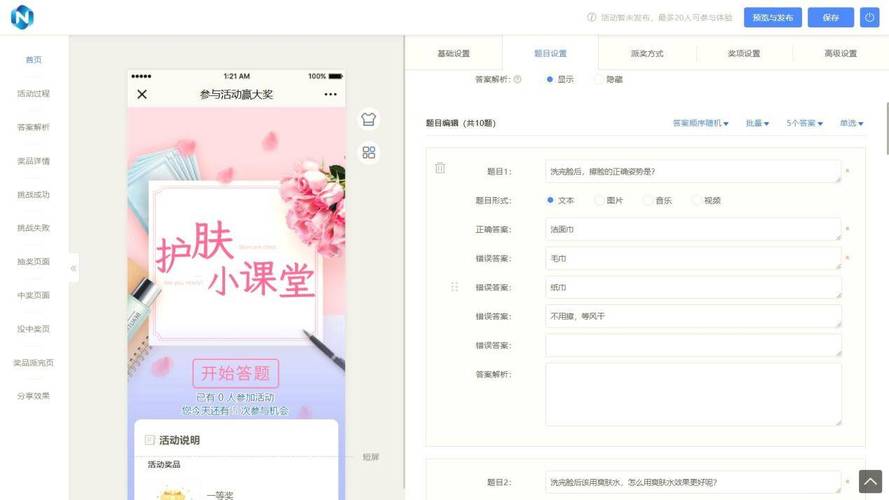Click the N logo icon
Viewport: 889px width, 500px height.
click(x=22, y=17)
